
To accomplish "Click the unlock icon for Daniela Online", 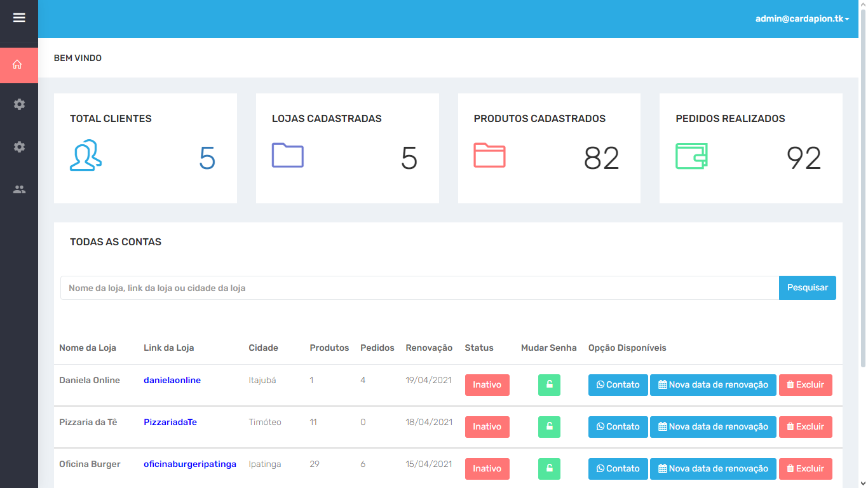I will tap(549, 385).
